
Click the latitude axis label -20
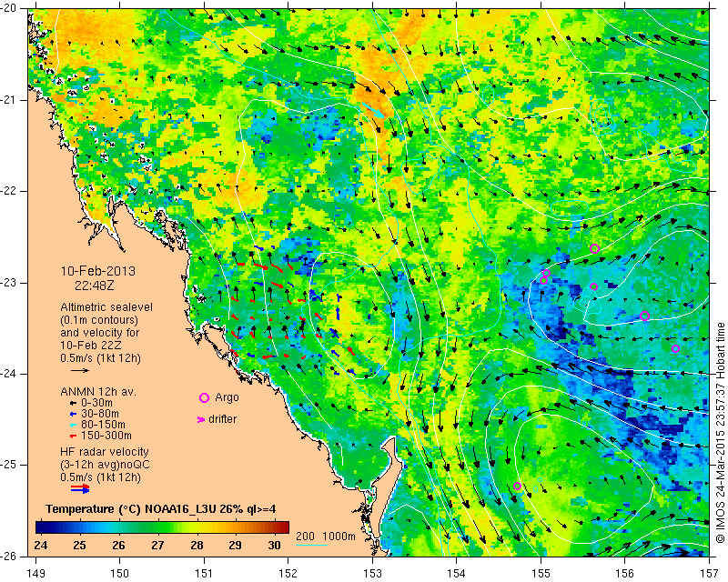coord(9,9)
